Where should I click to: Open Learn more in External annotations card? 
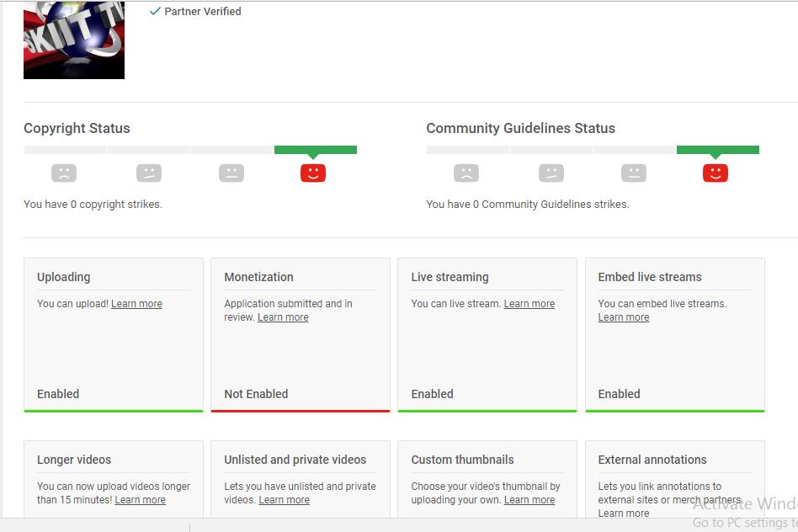click(x=624, y=513)
